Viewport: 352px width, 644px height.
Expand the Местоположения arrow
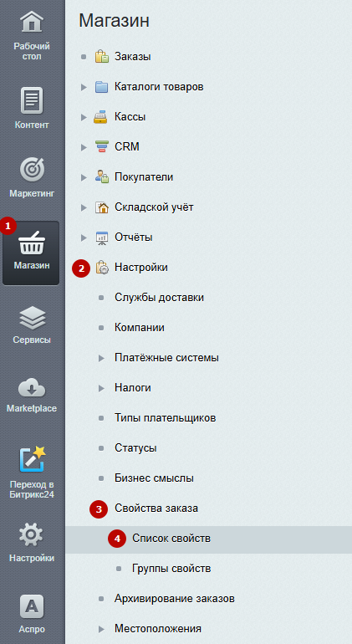pos(101,629)
